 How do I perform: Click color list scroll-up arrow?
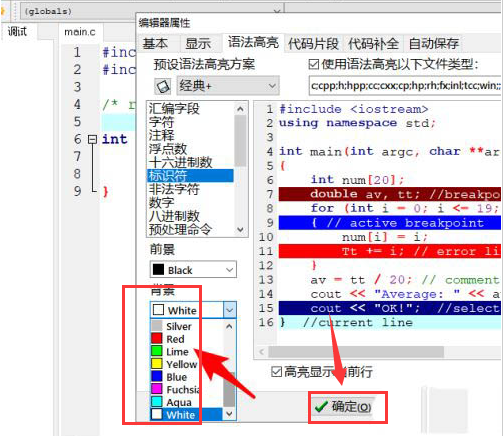(229, 326)
